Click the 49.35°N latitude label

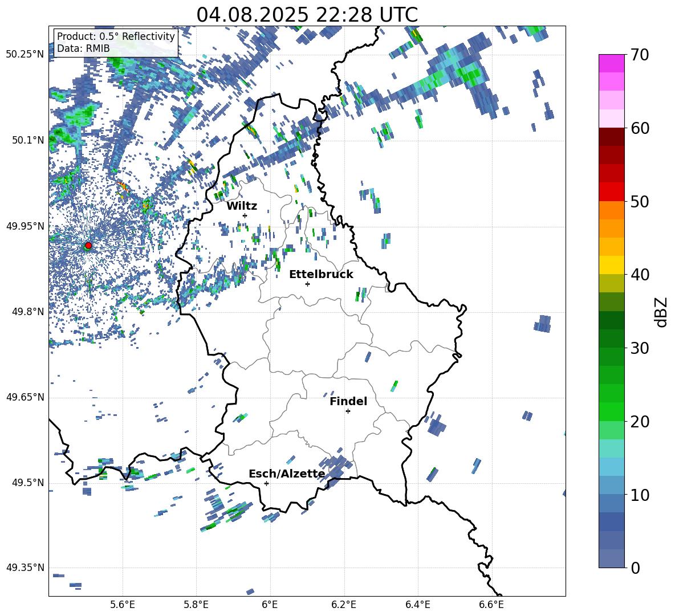(25, 568)
